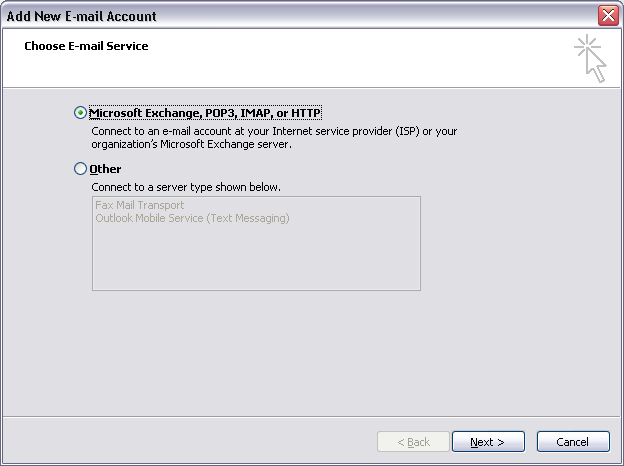Image resolution: width=624 pixels, height=466 pixels.
Task: Click the Cancel button
Action: click(x=573, y=442)
